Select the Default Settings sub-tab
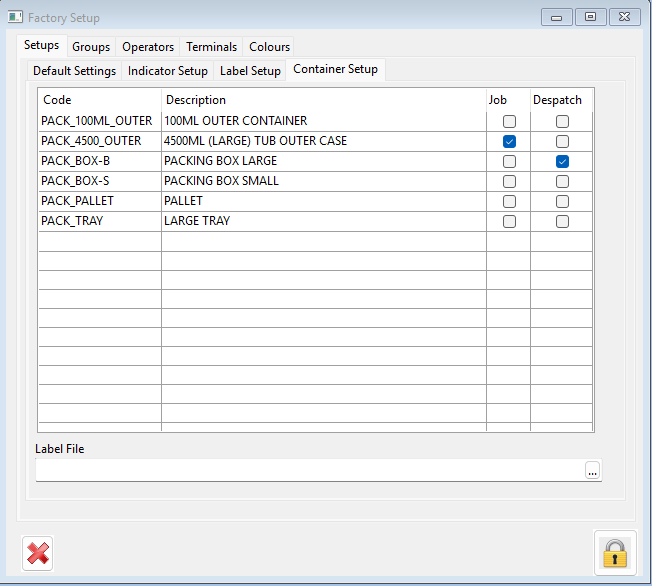652x586 pixels. [x=75, y=71]
